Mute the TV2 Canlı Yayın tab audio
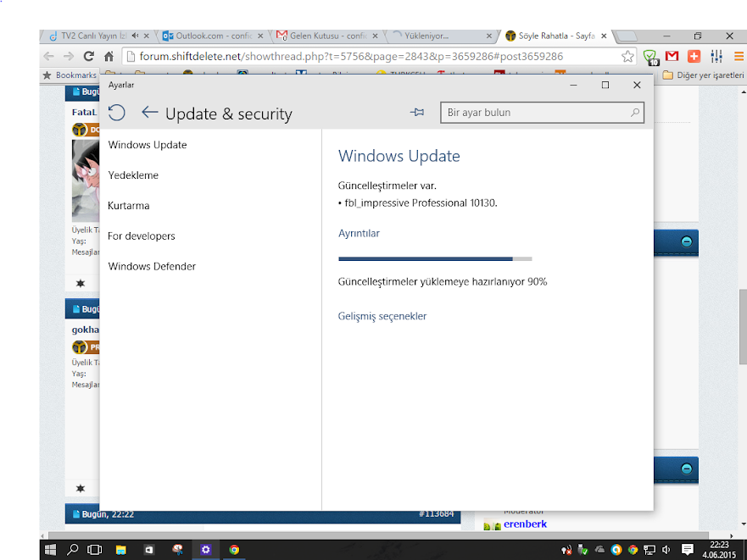747x560 pixels. pyautogui.click(x=136, y=36)
